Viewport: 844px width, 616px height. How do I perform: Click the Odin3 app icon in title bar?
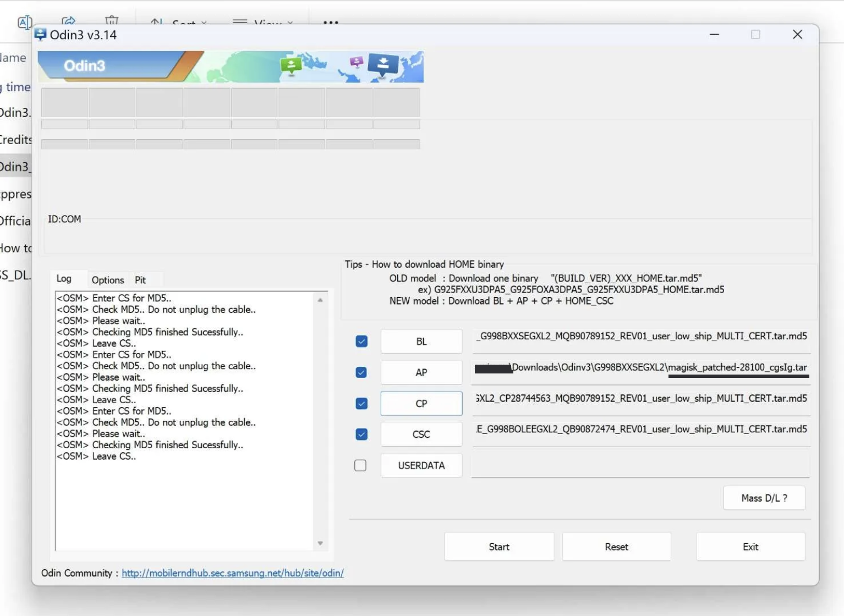[41, 35]
